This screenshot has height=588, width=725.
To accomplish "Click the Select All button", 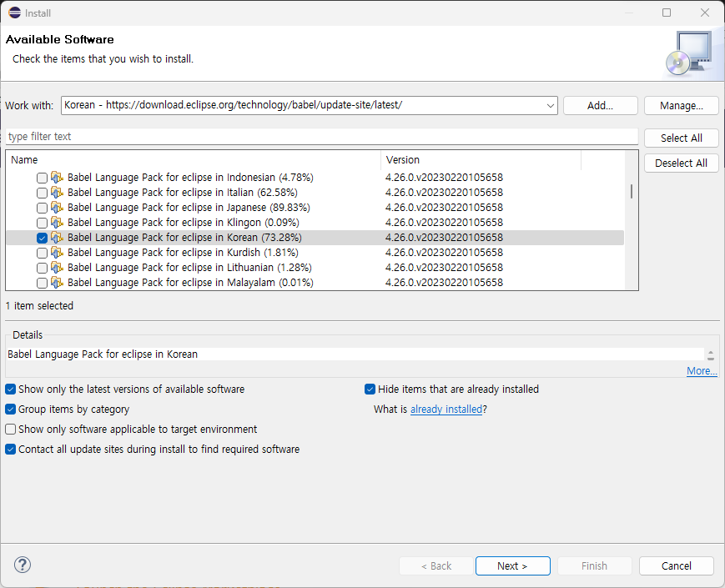I will coord(681,138).
